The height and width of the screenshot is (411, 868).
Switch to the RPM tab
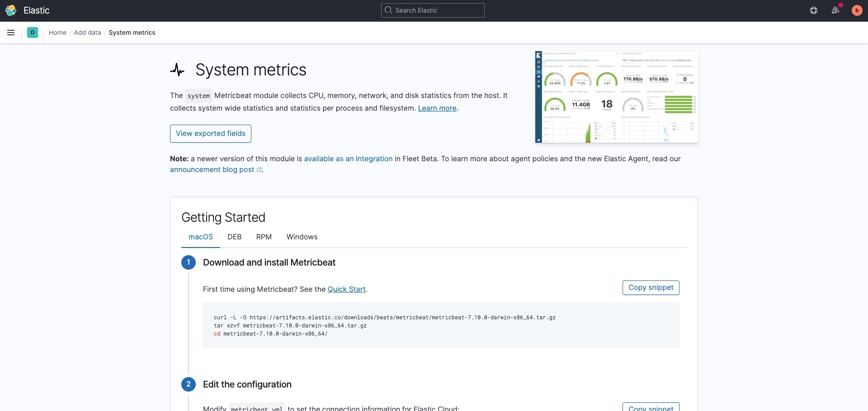[x=264, y=237]
